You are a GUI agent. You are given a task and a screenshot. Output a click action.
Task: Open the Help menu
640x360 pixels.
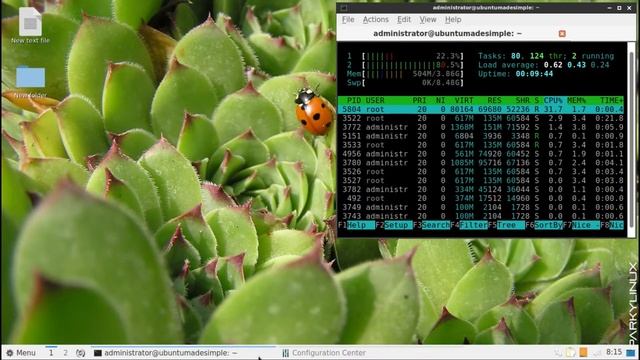453,20
